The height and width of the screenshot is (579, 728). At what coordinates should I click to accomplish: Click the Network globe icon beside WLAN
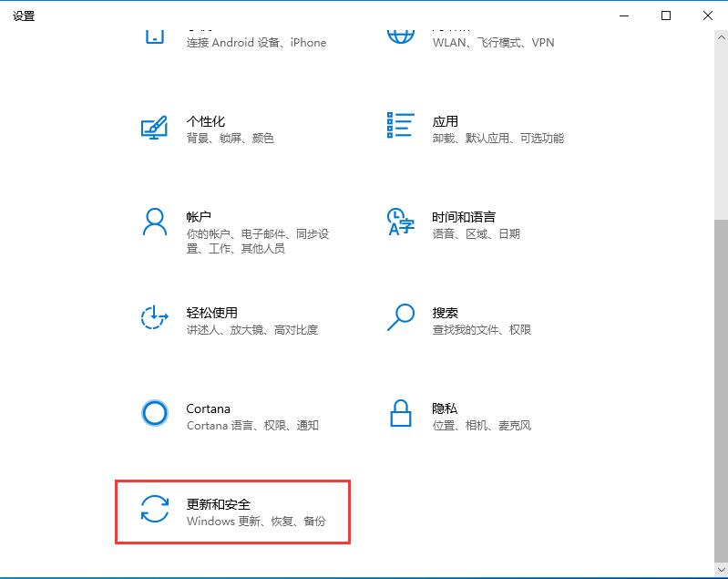pyautogui.click(x=401, y=37)
